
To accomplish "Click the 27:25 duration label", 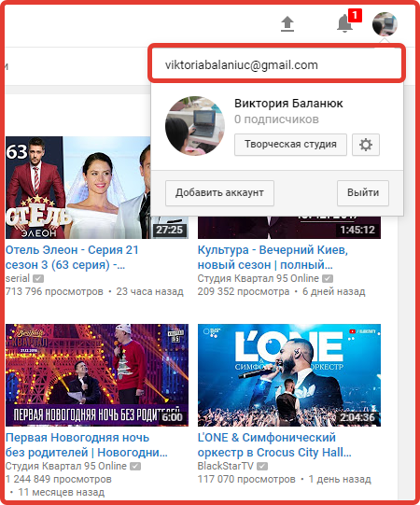I will [x=170, y=230].
